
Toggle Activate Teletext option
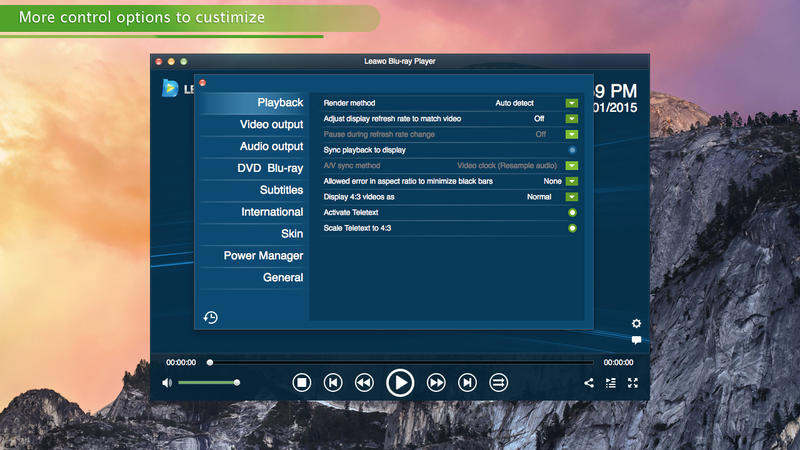[x=572, y=212]
